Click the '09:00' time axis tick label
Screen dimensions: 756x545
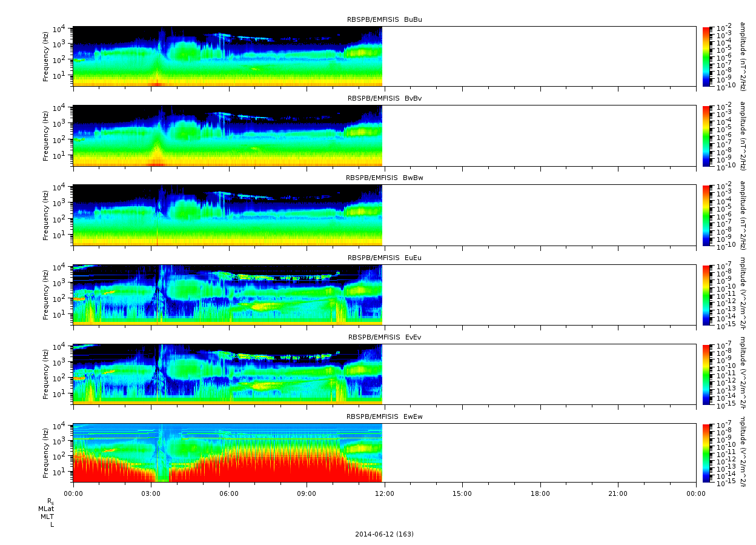tap(307, 493)
